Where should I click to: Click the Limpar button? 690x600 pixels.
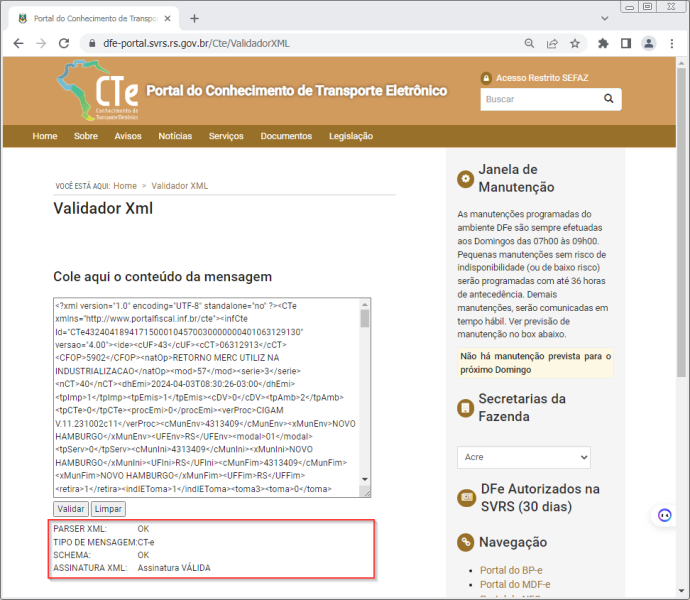click(108, 509)
